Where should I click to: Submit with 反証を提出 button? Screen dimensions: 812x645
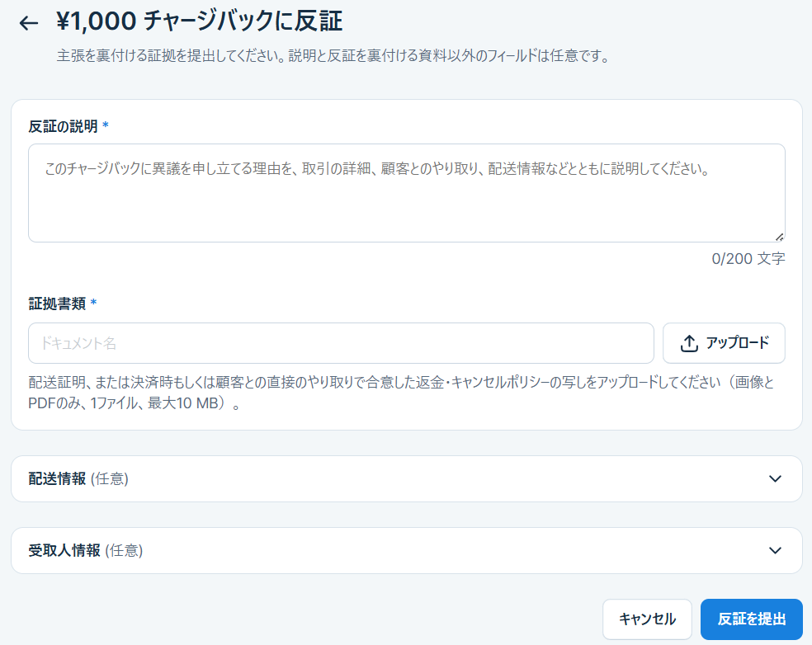click(x=752, y=619)
